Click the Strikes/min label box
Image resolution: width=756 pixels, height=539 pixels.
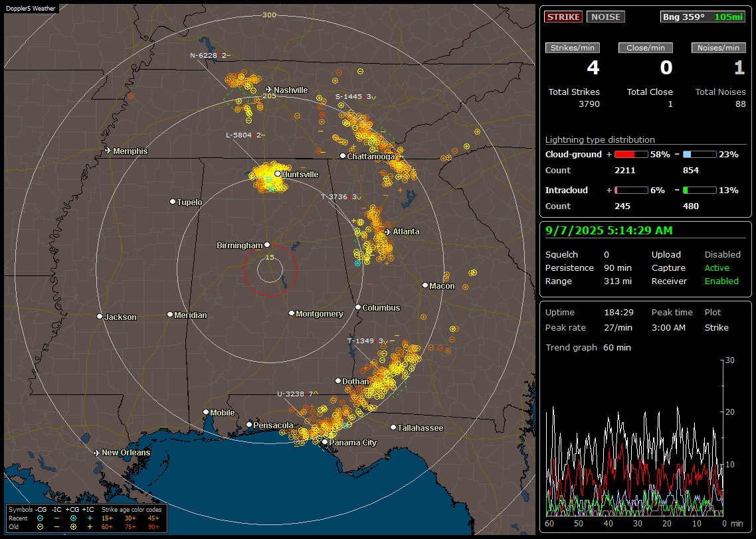pos(573,48)
